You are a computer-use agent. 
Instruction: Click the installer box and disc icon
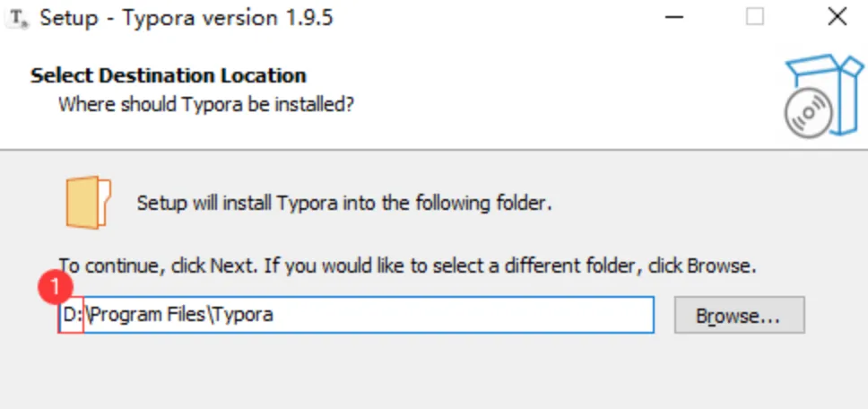tap(821, 96)
